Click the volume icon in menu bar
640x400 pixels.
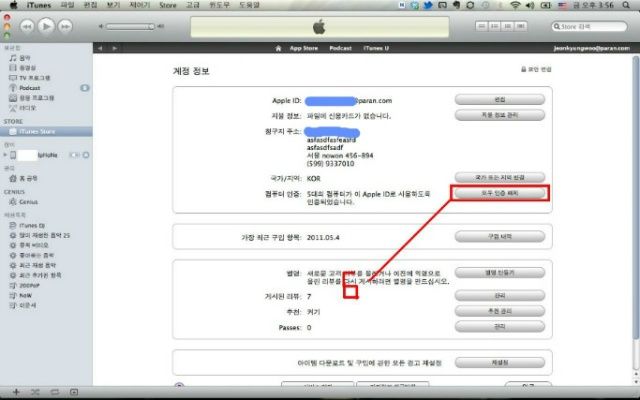pos(530,5)
